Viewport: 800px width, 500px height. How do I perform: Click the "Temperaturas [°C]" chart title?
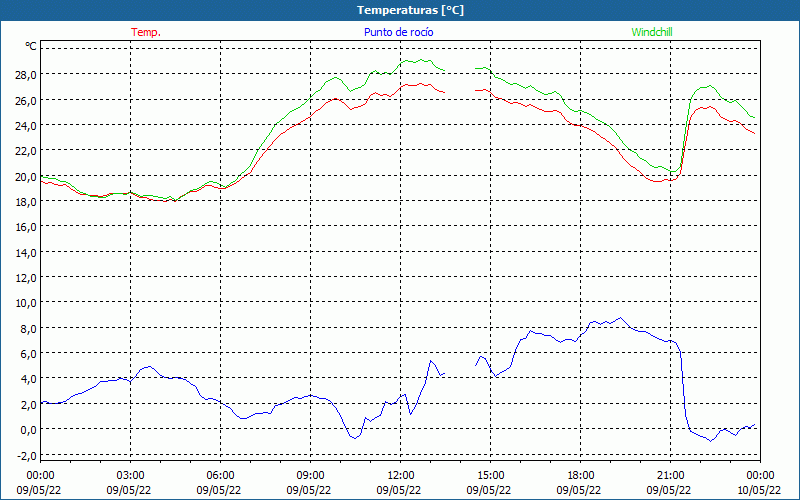[x=410, y=10]
